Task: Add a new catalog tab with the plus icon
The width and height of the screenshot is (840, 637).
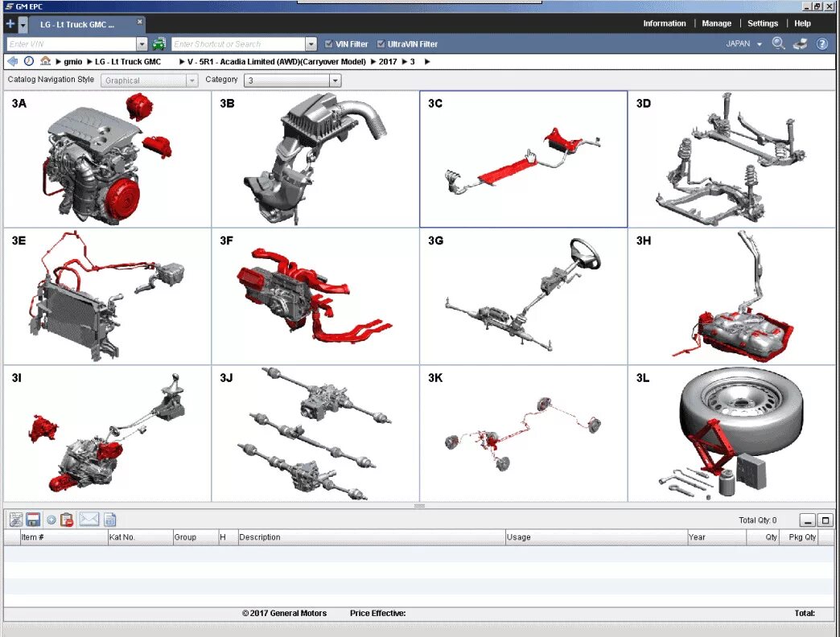Action: tap(10, 24)
